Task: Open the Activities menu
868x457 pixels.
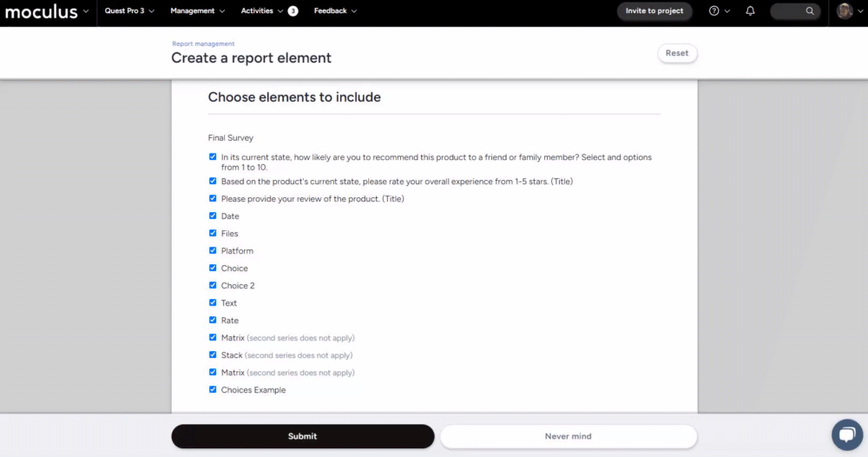Action: 261,11
